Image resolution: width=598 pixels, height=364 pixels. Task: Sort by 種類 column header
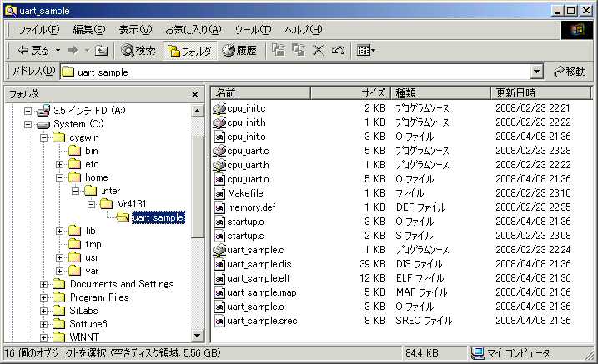(x=440, y=92)
